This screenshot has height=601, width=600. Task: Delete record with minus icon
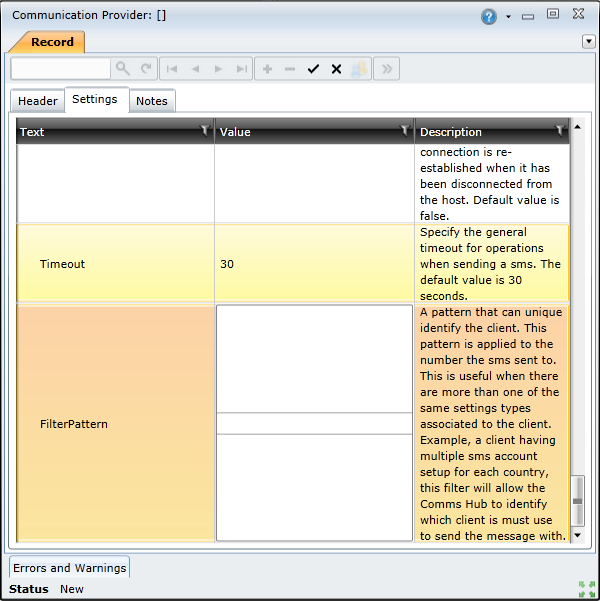pos(290,69)
